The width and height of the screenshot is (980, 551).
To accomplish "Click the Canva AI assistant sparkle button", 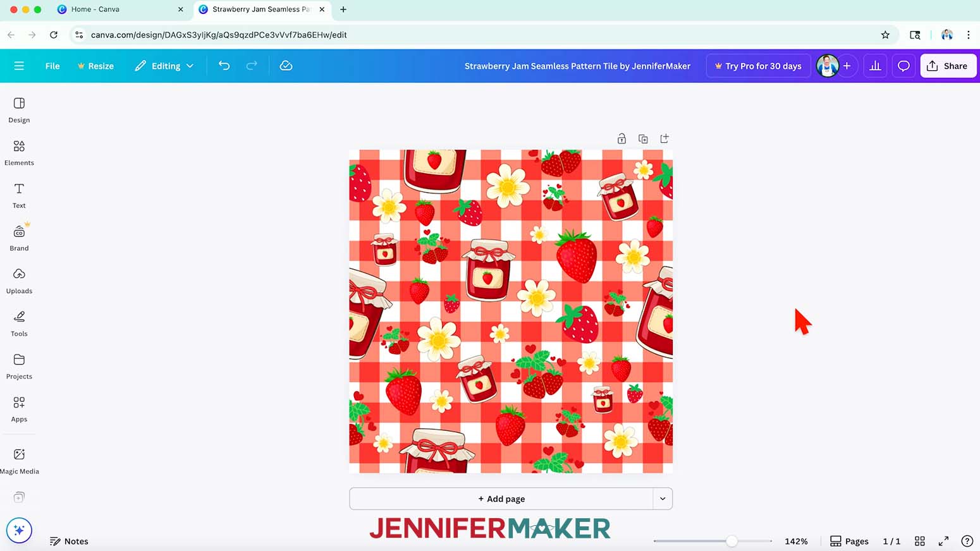I will 19,530.
